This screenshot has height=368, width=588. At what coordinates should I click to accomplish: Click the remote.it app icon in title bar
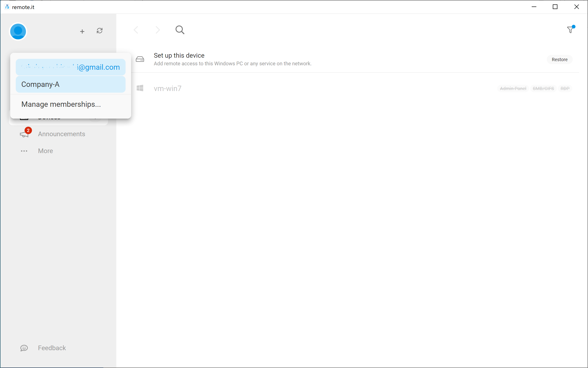point(7,7)
